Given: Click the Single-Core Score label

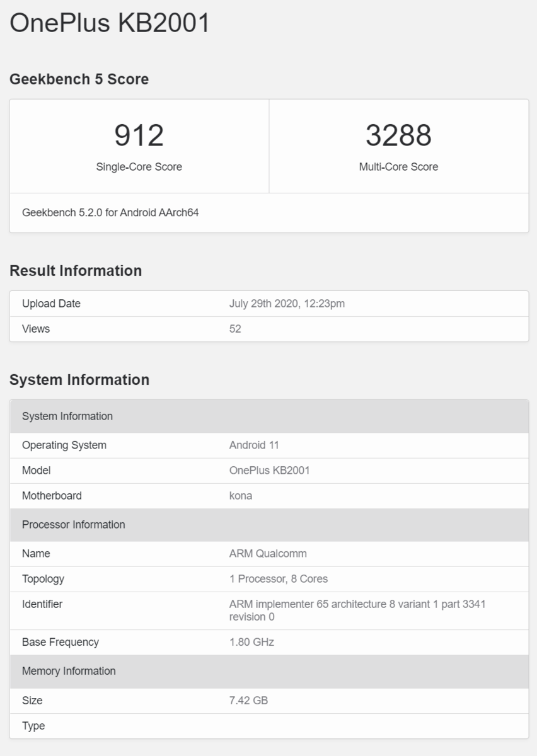Looking at the screenshot, I should click(x=139, y=167).
